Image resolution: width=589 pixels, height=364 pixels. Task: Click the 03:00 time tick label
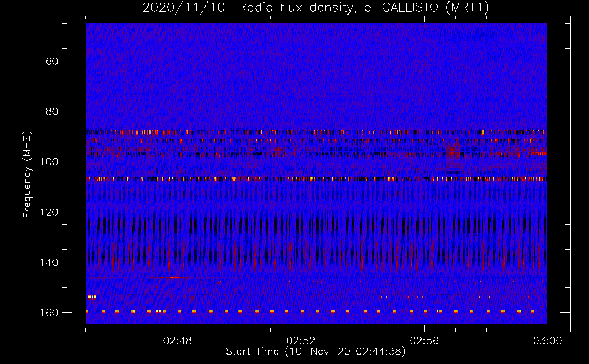point(548,341)
